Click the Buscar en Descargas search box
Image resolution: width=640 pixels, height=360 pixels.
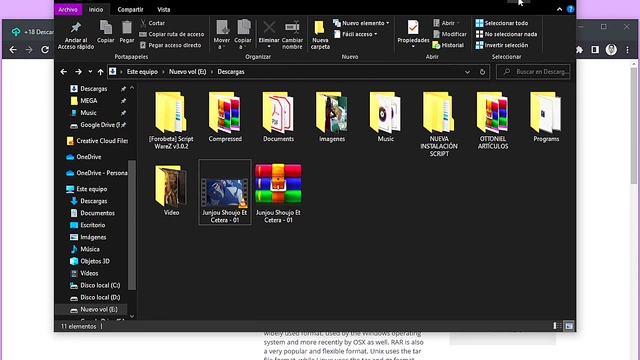pyautogui.click(x=533, y=72)
